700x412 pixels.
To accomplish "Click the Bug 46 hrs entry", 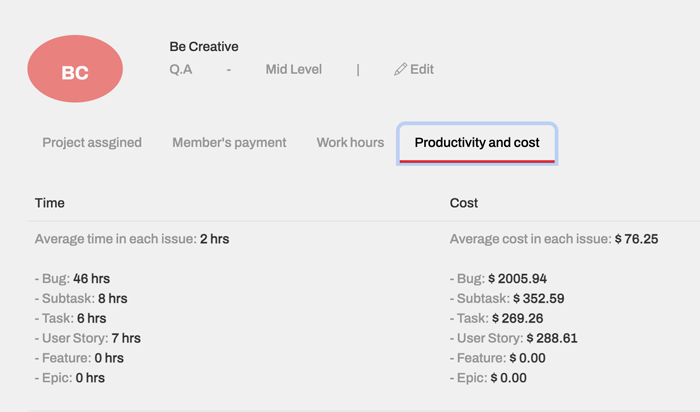I will pos(72,279).
